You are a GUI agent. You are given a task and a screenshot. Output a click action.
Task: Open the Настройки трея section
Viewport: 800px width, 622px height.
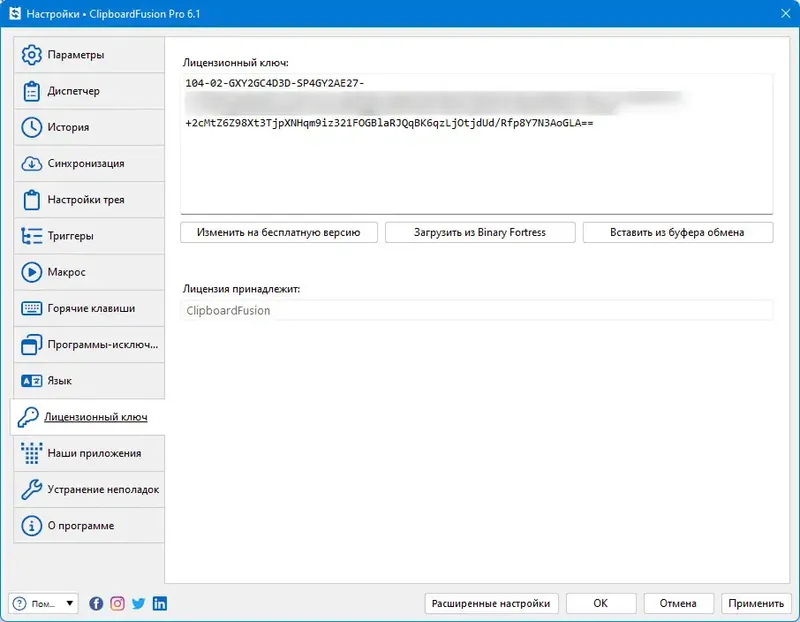click(89, 200)
